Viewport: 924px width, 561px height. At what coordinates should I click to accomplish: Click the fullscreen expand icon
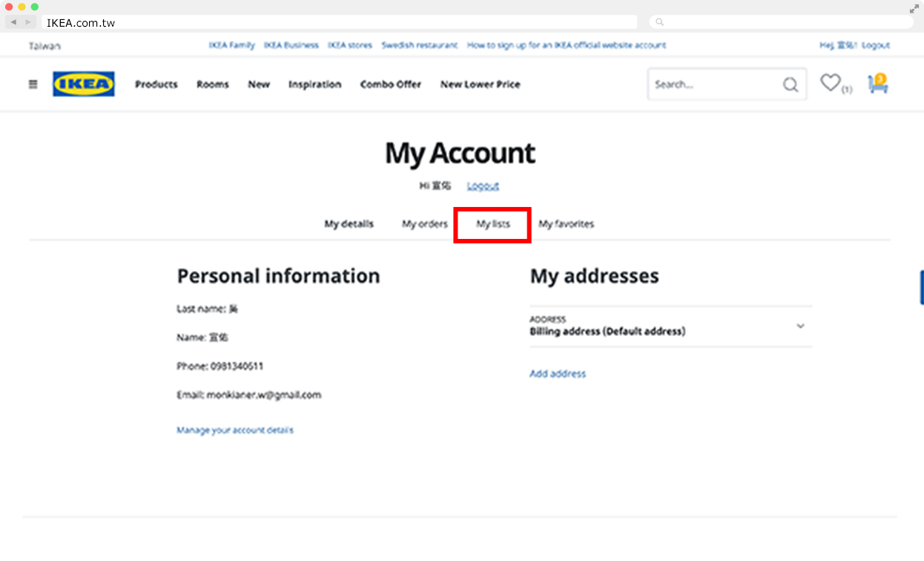point(914,9)
